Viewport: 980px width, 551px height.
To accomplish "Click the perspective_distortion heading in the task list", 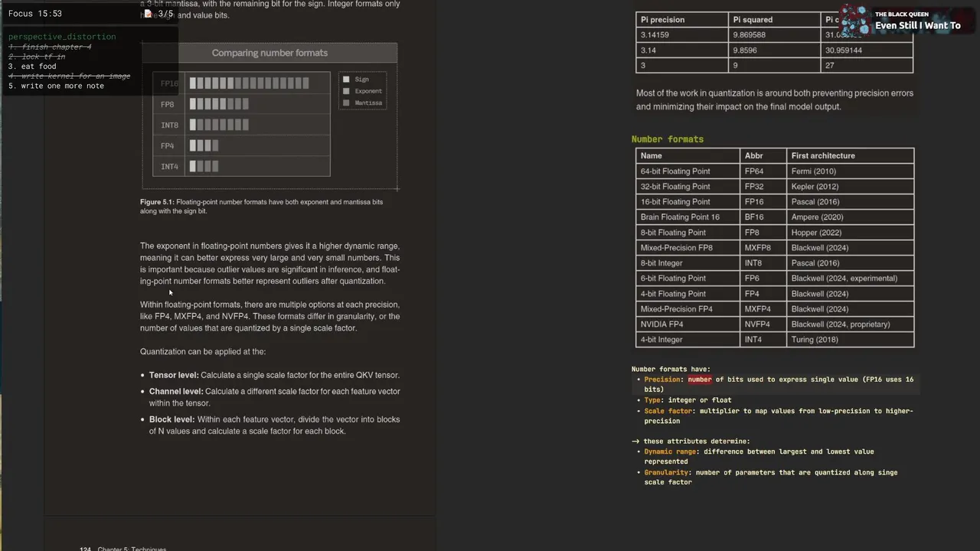I will [62, 37].
